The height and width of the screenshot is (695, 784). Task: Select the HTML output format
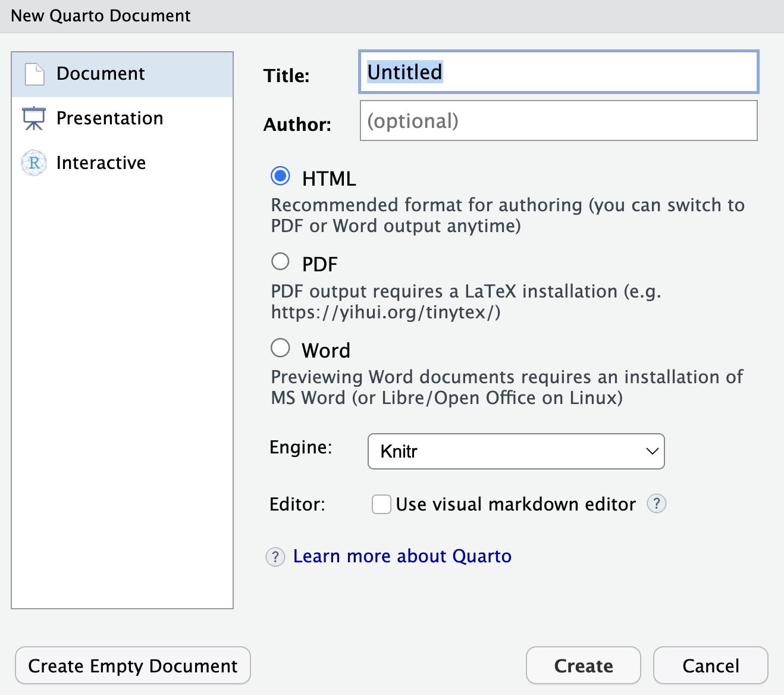[280, 176]
